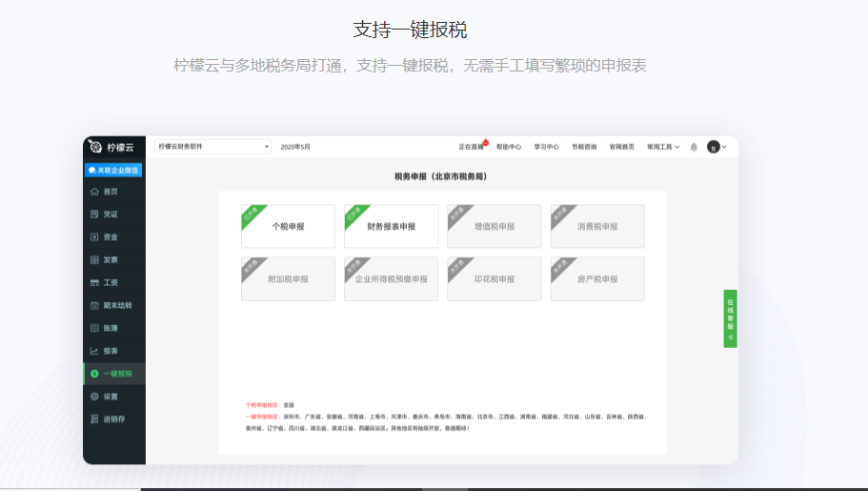Click the 报表 chart icon in sidebar
Viewport: 868px width, 491px height.
click(x=94, y=351)
